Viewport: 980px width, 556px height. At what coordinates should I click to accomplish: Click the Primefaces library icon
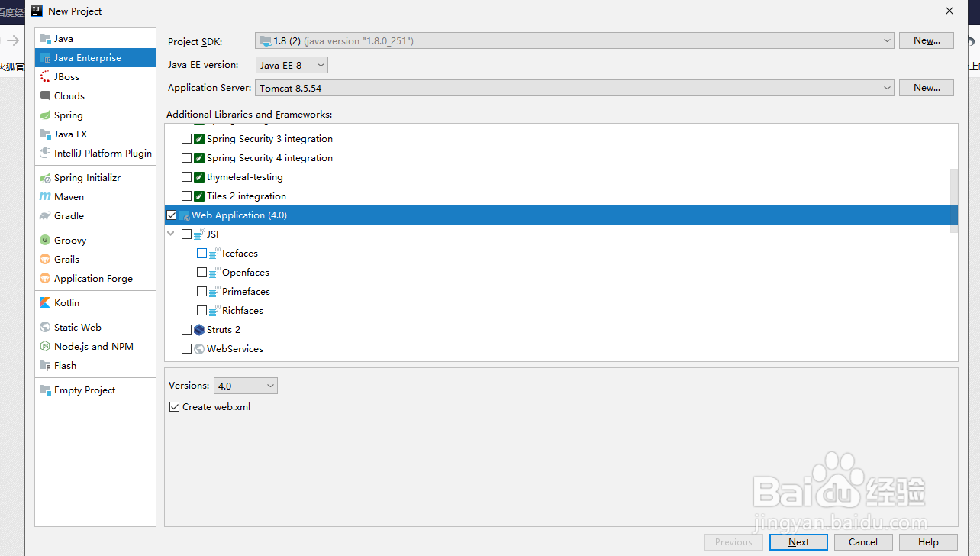[214, 292]
